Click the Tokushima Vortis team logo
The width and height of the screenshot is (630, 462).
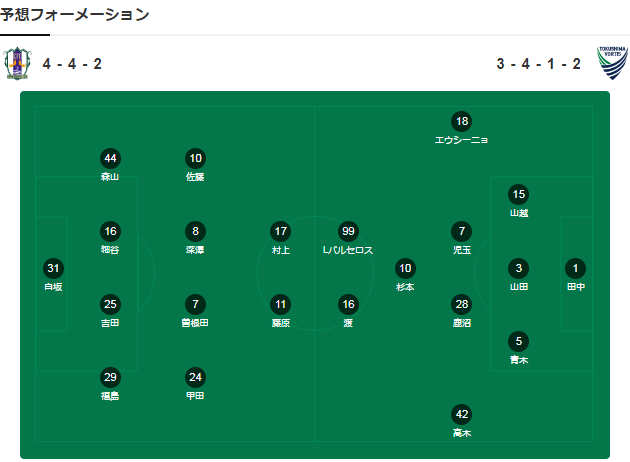pyautogui.click(x=612, y=63)
